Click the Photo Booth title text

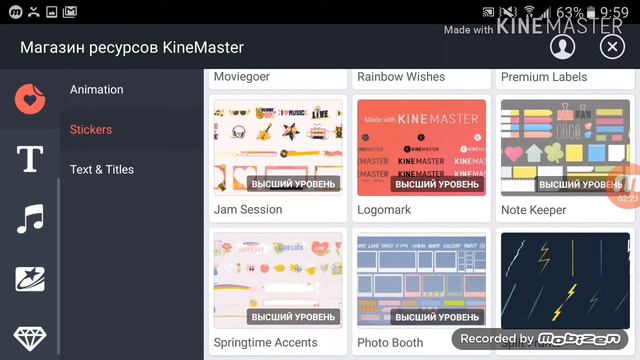[x=390, y=342]
